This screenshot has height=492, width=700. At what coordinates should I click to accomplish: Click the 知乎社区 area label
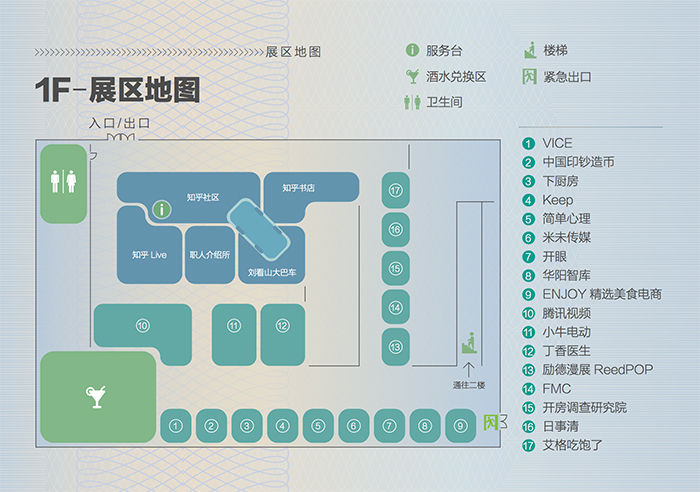click(203, 197)
